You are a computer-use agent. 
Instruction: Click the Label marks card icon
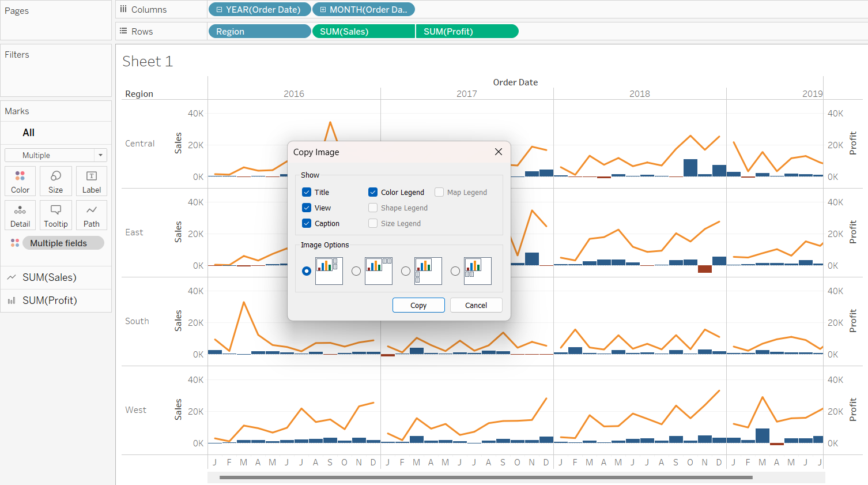[92, 181]
